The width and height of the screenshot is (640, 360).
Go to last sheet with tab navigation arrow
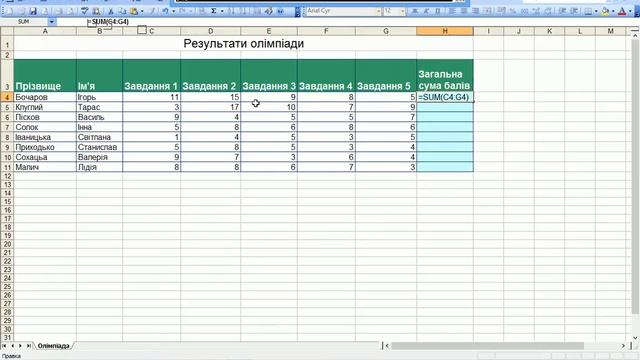pos(29,346)
